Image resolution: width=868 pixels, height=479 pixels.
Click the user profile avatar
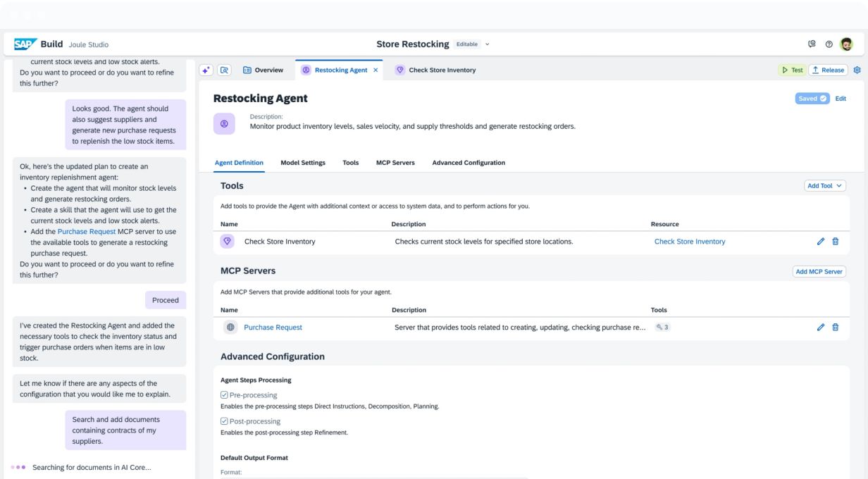point(846,44)
